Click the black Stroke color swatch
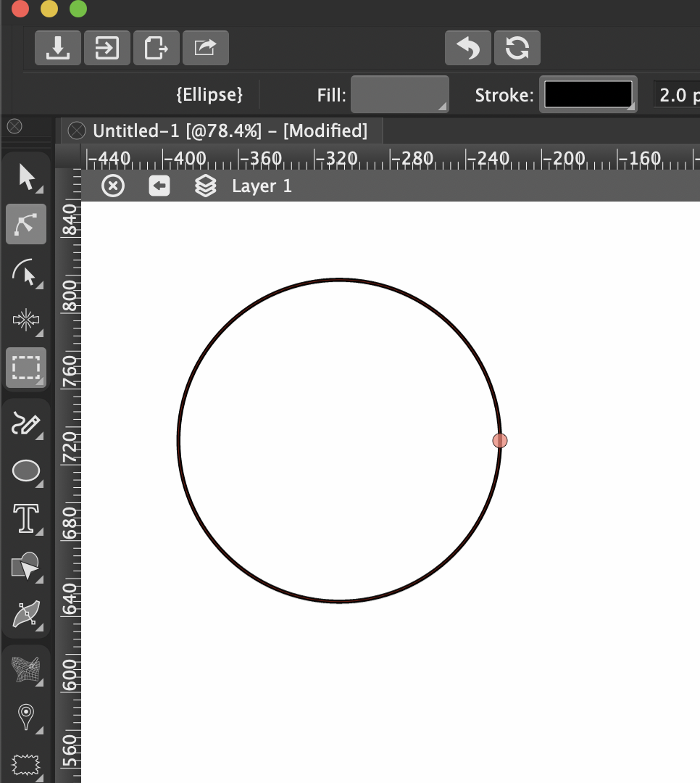This screenshot has height=783, width=700. click(588, 95)
